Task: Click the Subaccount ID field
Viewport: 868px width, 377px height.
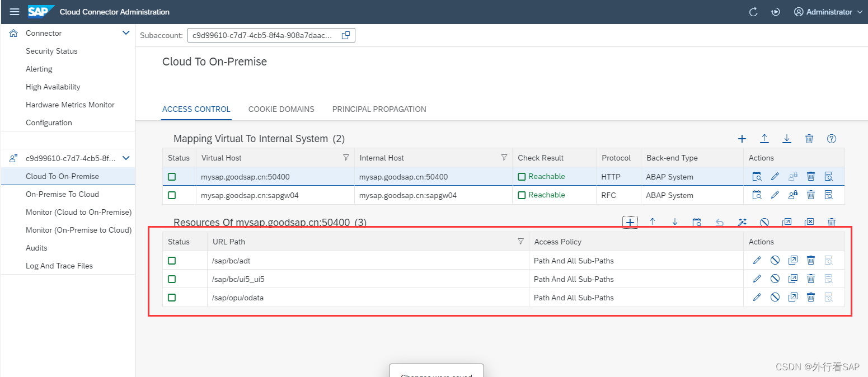Action: [271, 35]
